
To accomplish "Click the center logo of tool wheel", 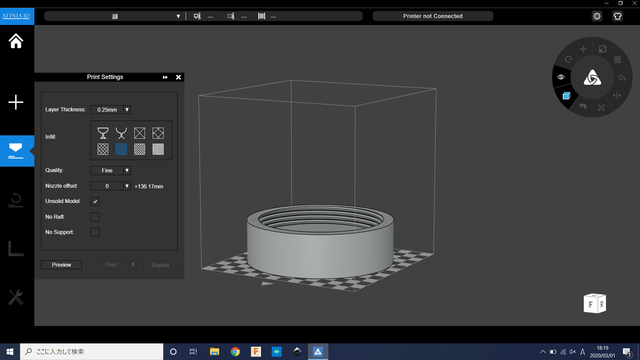I will [592, 78].
